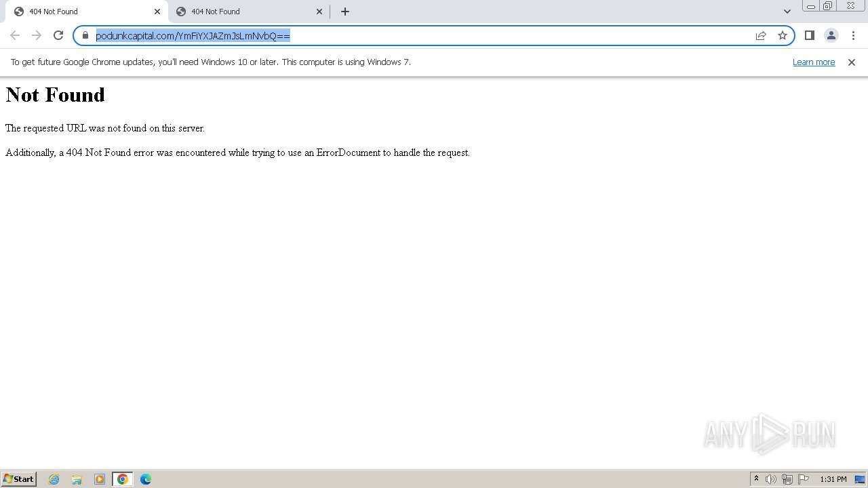Share this page from the address bar
The width and height of the screenshot is (868, 488).
tap(761, 35)
